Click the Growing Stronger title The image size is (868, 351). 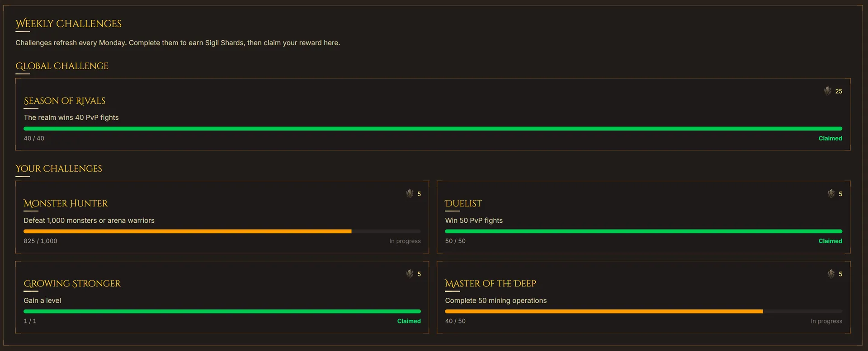72,283
